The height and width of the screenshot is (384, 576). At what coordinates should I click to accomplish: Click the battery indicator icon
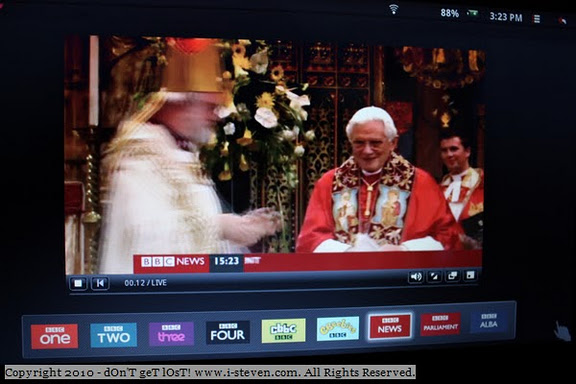point(472,13)
